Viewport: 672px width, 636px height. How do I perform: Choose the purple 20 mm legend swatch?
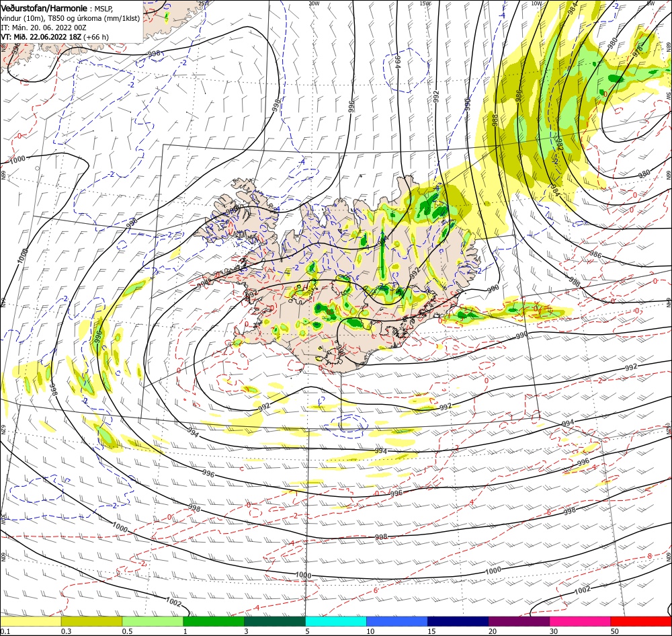point(519,621)
